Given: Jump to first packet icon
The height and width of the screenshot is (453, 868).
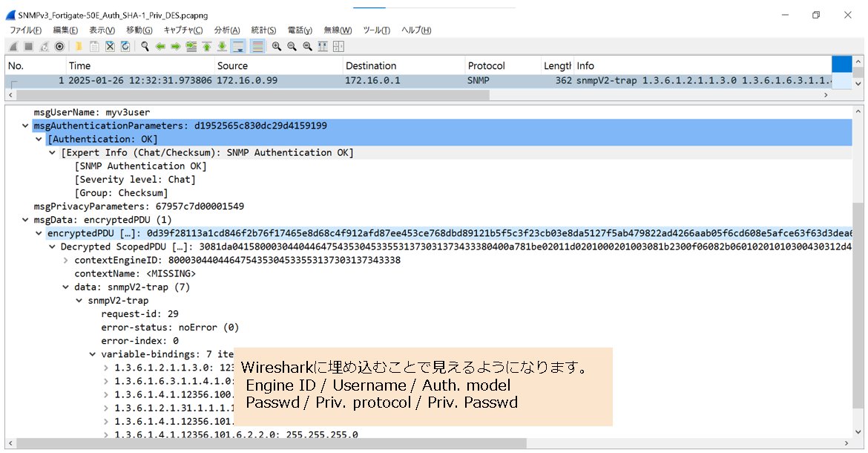Looking at the screenshot, I should 206,47.
